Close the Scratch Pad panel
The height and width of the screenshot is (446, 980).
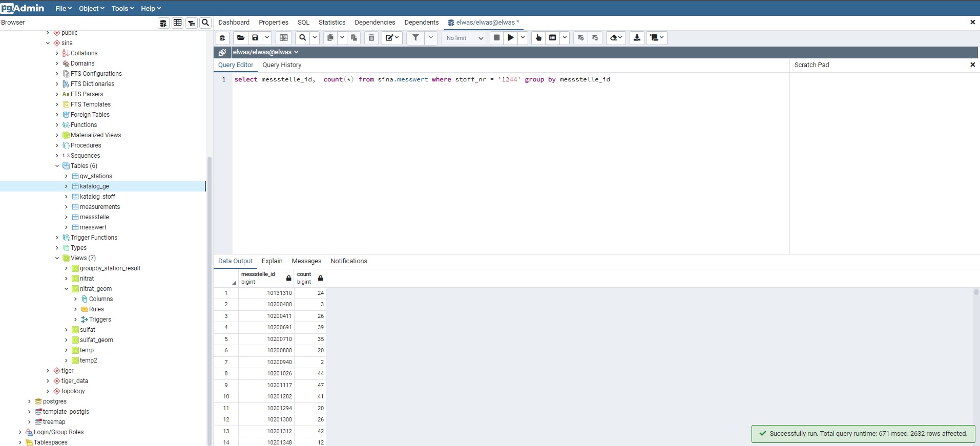(972, 65)
